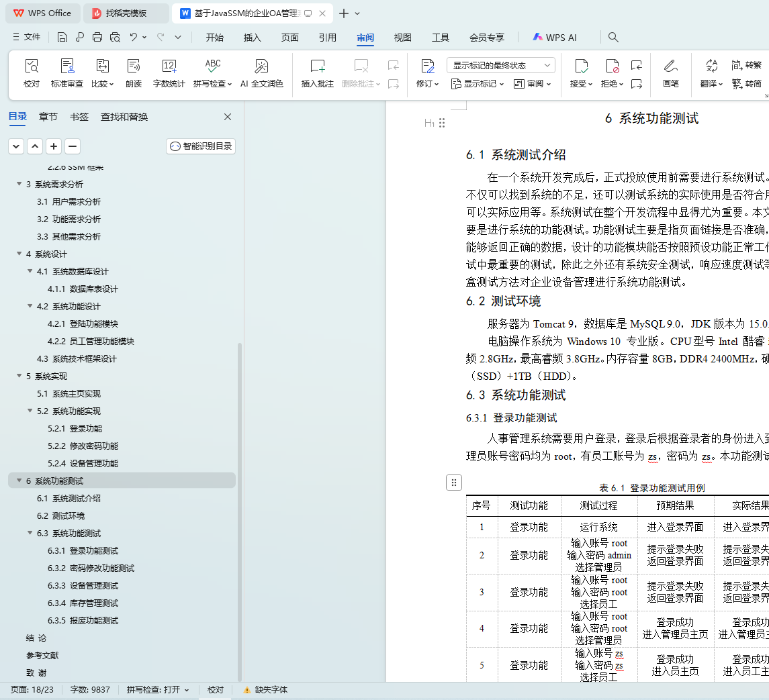This screenshot has height=700, width=769.
Task: Open the 视图 ribbon tab
Action: 403,38
